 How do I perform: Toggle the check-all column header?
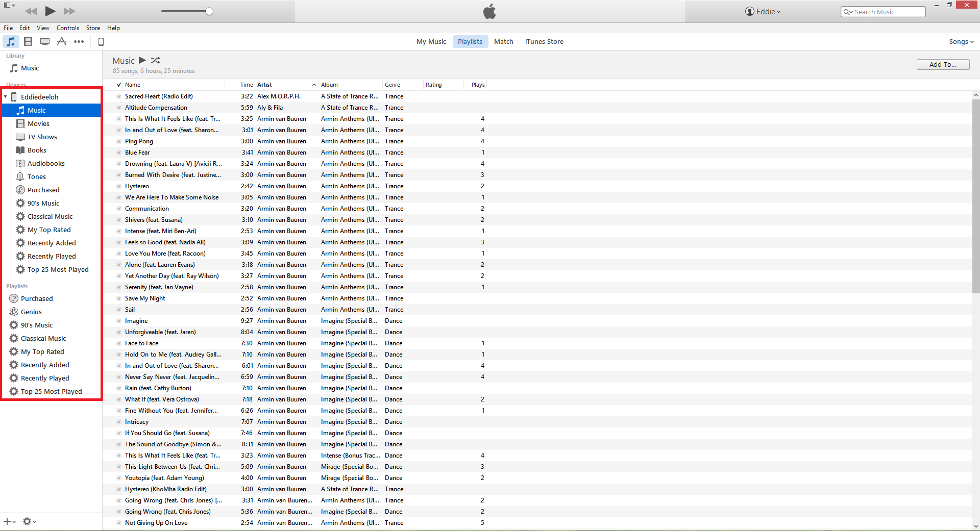click(119, 85)
